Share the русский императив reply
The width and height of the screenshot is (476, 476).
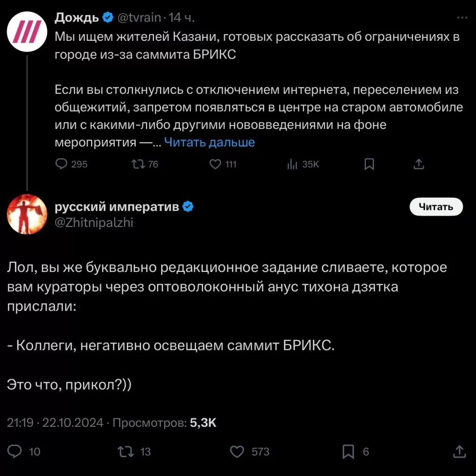click(458, 451)
